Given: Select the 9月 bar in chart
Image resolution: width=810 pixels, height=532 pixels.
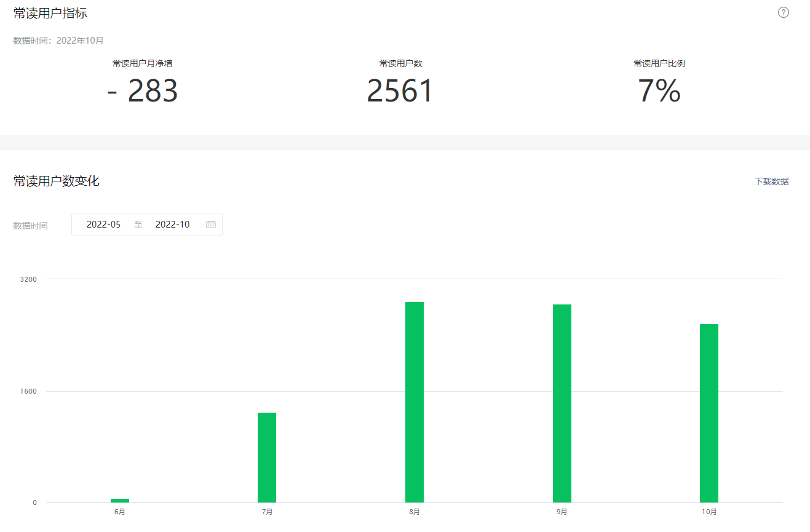Looking at the screenshot, I should tap(562, 403).
